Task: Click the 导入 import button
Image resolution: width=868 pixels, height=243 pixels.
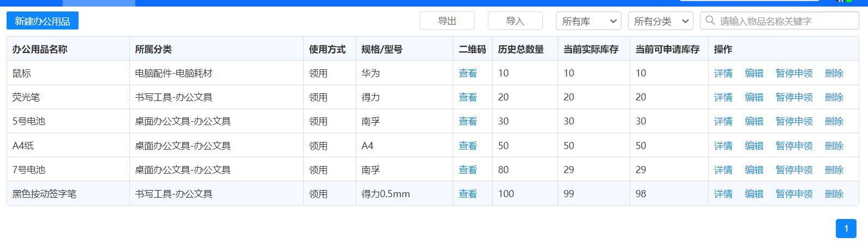Action: tap(514, 21)
